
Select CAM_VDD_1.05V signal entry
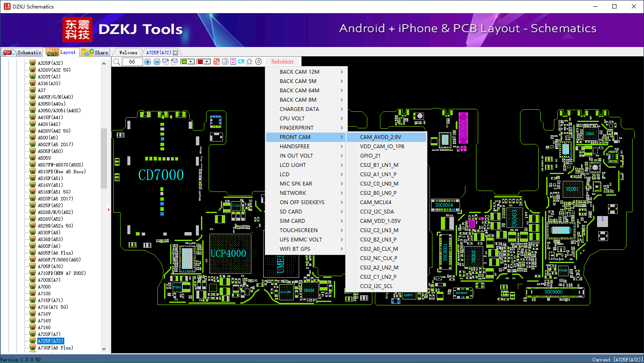coord(386,221)
